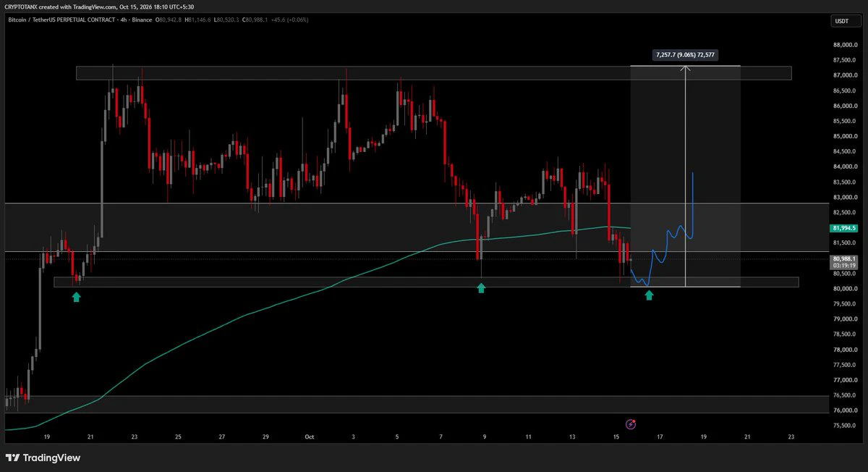Click the 75,500.0 price axis label
This screenshot has width=868, height=472.
click(x=845, y=426)
